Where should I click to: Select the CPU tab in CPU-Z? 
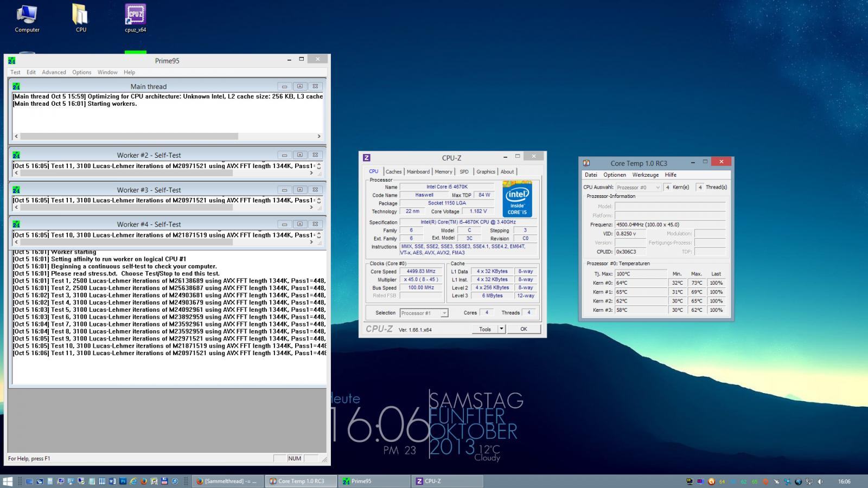pos(374,171)
